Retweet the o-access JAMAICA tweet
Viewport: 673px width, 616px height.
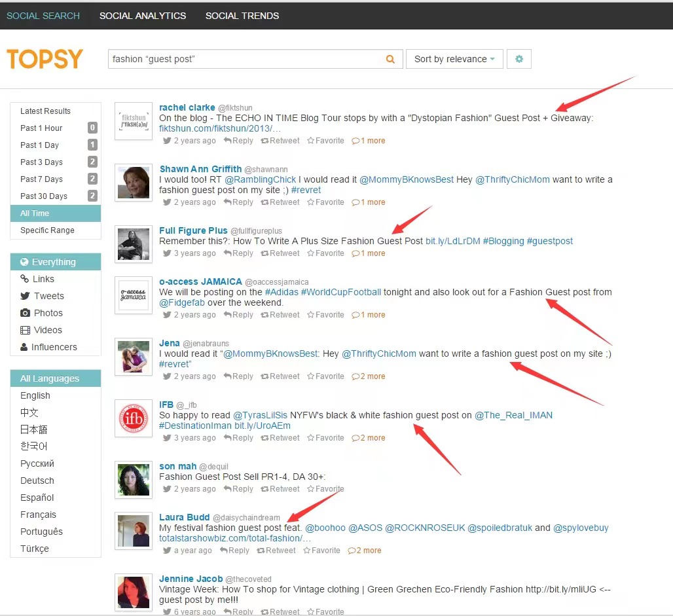[280, 315]
